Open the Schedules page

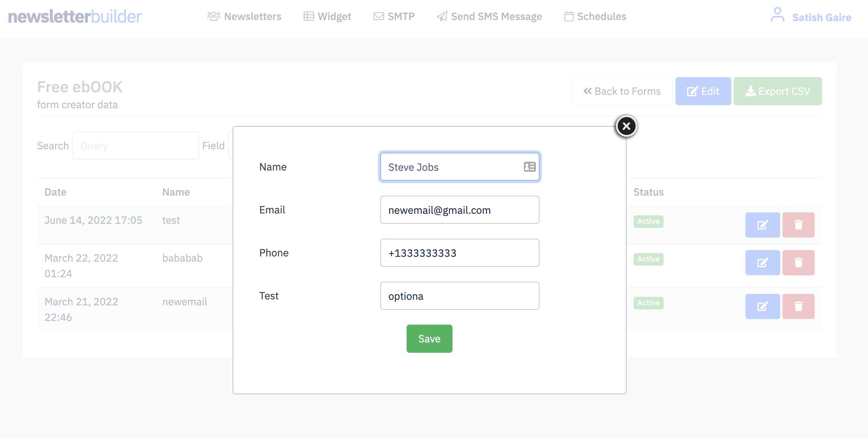pyautogui.click(x=595, y=16)
